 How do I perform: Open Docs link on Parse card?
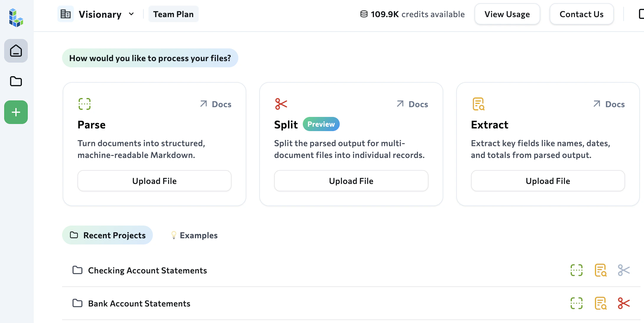click(216, 104)
